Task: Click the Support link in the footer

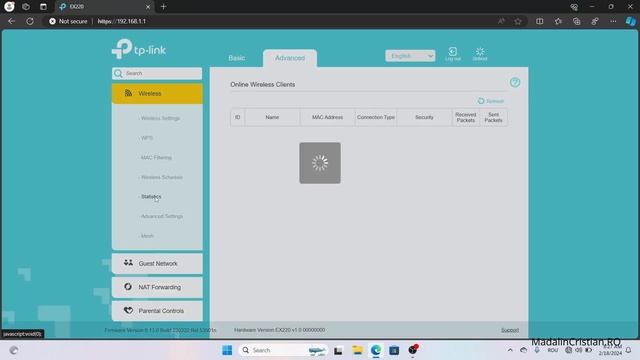Action: (x=510, y=330)
